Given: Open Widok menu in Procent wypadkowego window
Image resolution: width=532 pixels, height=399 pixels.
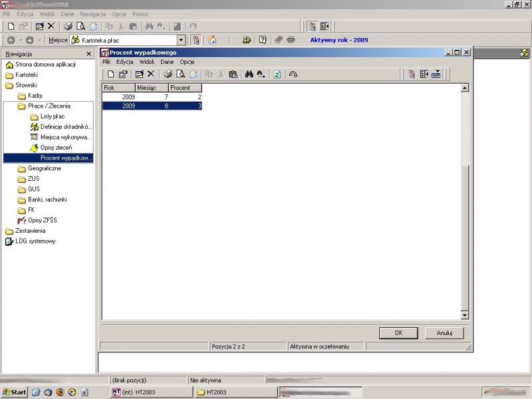Looking at the screenshot, I should pos(147,62).
